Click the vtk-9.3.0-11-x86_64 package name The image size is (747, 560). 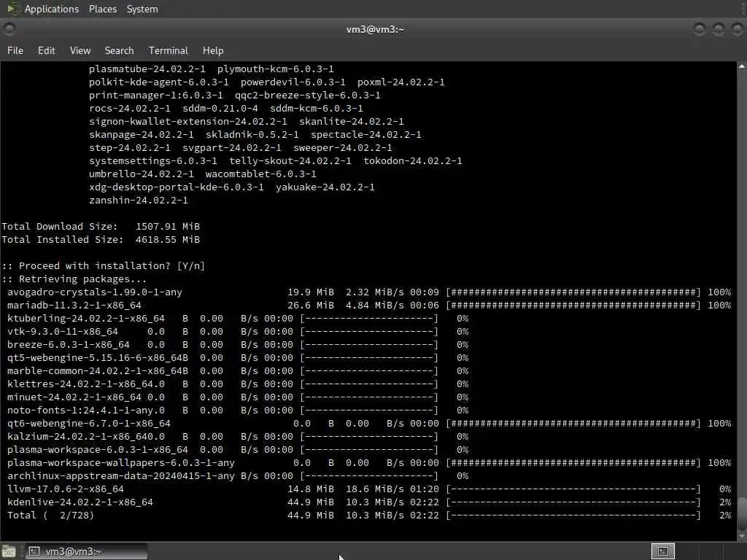[63, 332]
